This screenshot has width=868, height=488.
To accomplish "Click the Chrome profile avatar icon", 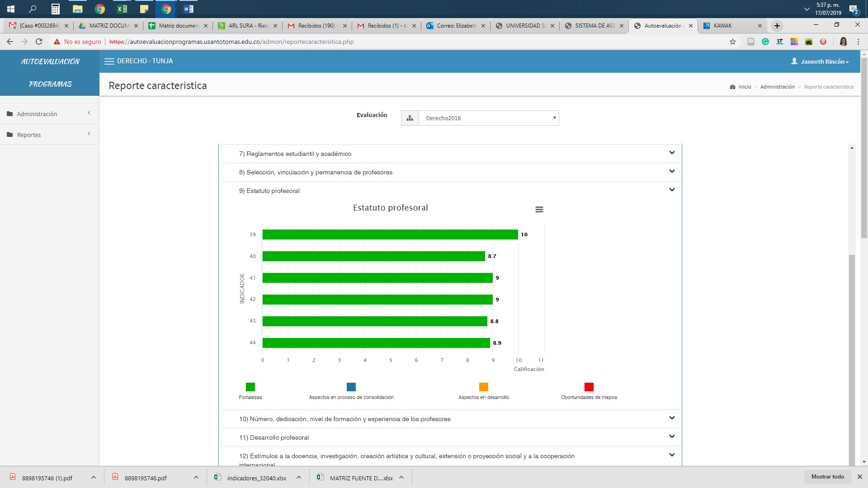I will 843,42.
